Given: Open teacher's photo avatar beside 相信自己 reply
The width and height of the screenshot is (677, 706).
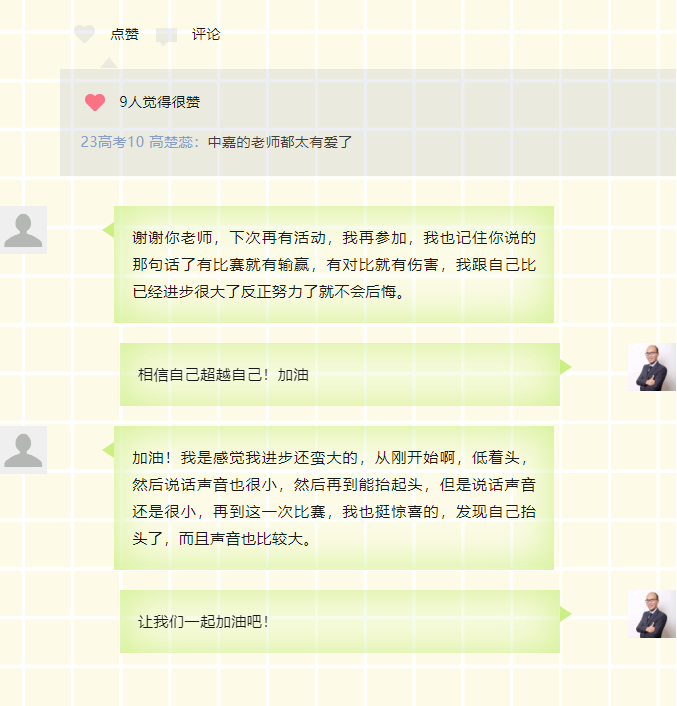Looking at the screenshot, I should pyautogui.click(x=652, y=367).
